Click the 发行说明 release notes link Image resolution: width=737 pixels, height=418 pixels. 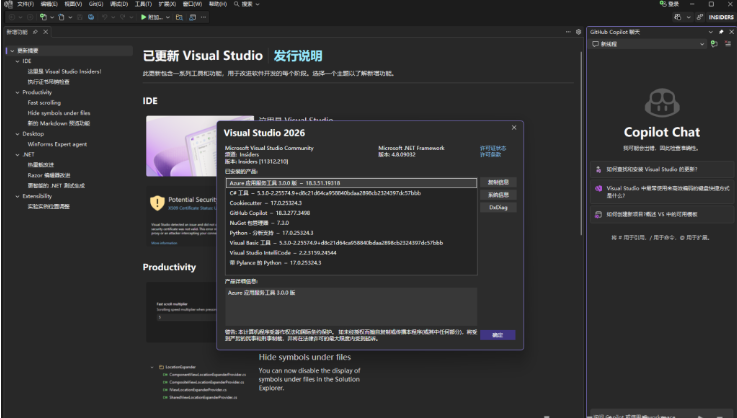[298, 55]
